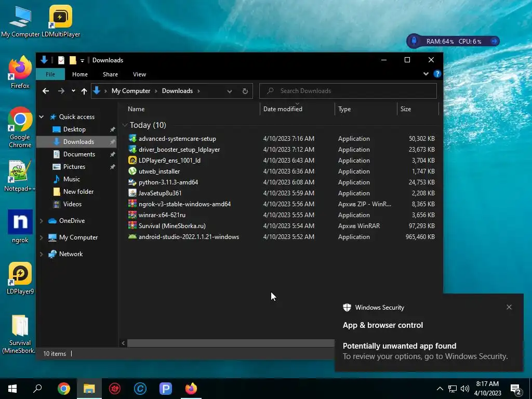
Task: Open the LDMultiPlayer desktop shortcut
Action: click(x=61, y=21)
